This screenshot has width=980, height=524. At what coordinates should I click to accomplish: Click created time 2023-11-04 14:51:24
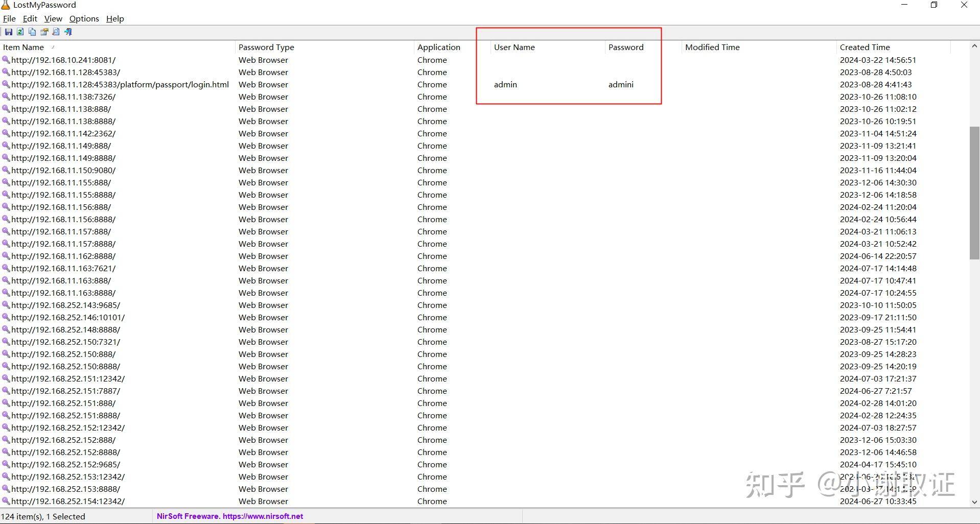tap(878, 133)
